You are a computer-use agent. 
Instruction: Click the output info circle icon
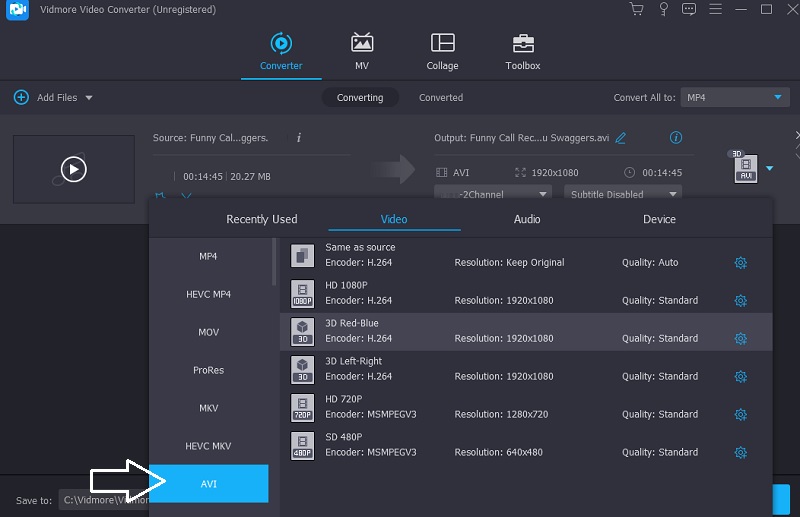(x=676, y=137)
